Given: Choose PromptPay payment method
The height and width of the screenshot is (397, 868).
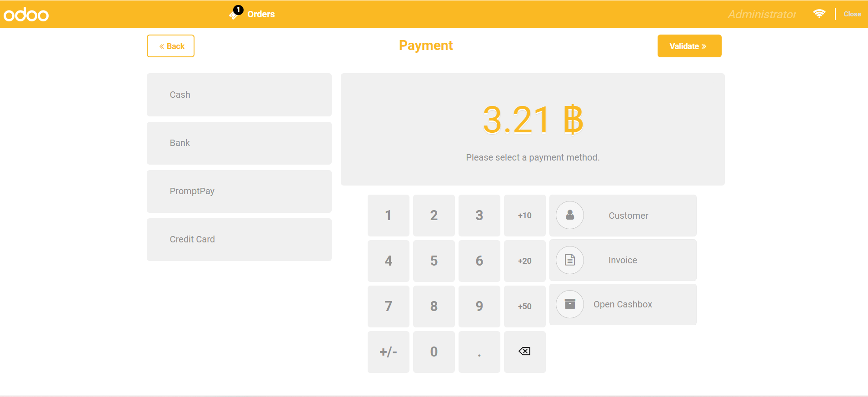Looking at the screenshot, I should click(x=239, y=191).
